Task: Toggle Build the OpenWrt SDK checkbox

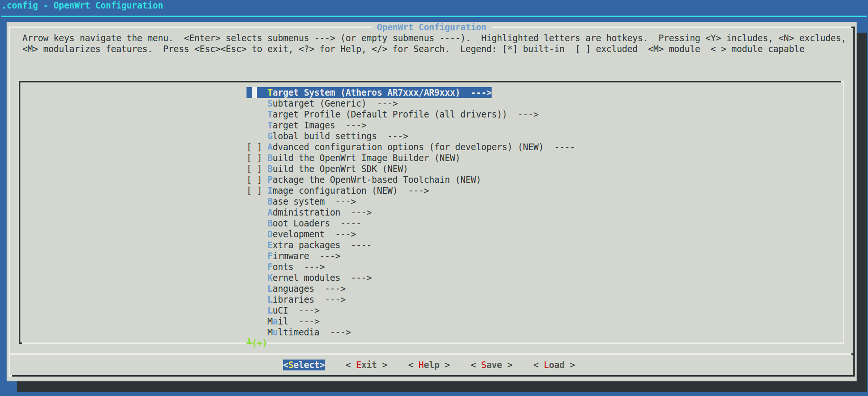Action: click(254, 169)
